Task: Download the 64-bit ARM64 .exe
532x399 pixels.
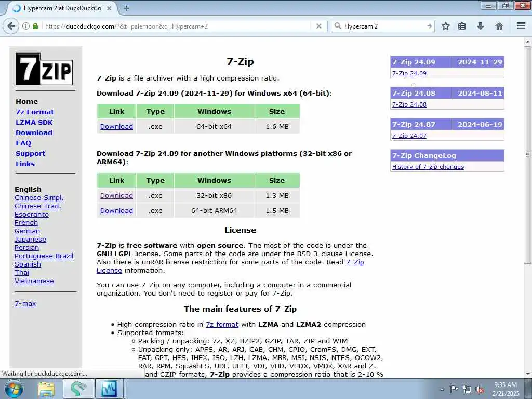Action: (116, 211)
